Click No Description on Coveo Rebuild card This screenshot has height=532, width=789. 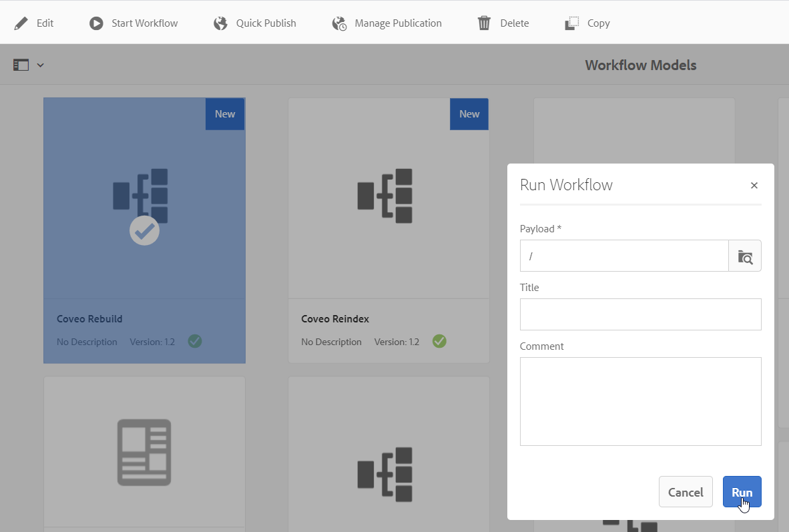click(87, 342)
